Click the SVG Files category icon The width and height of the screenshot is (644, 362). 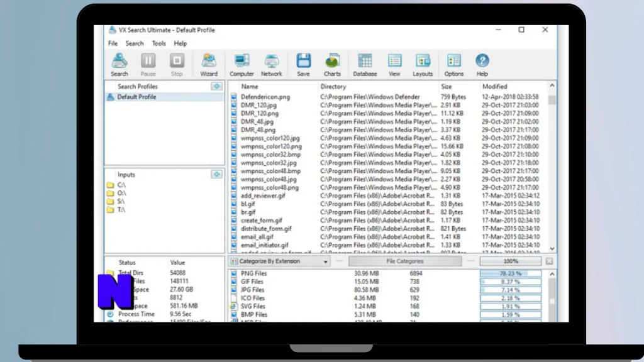pyautogui.click(x=234, y=306)
